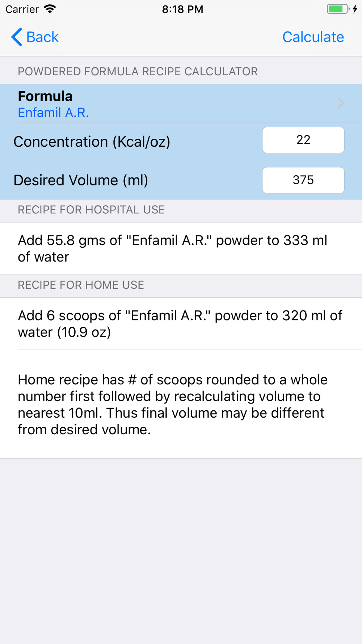Edit the Desired Volume field showing 375

tap(303, 180)
